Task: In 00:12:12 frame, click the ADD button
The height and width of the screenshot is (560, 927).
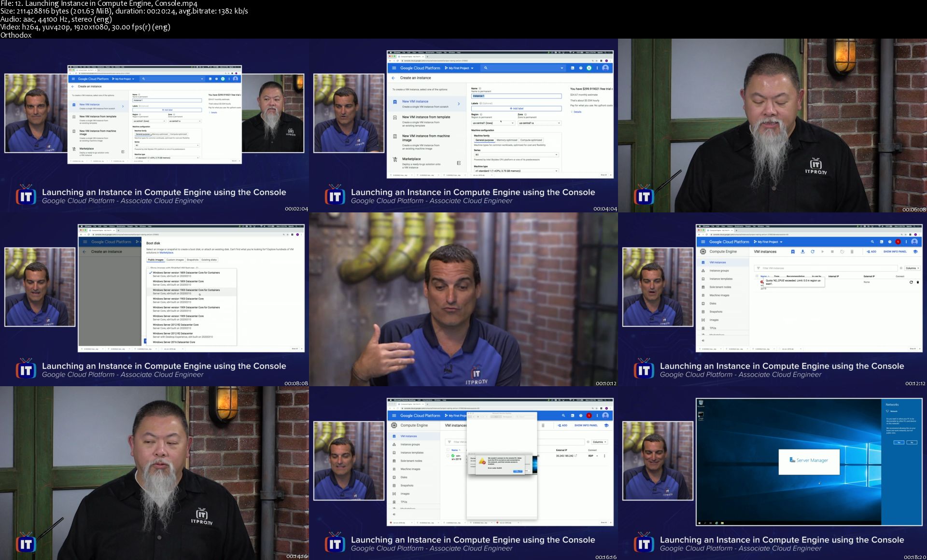Action: (x=872, y=252)
